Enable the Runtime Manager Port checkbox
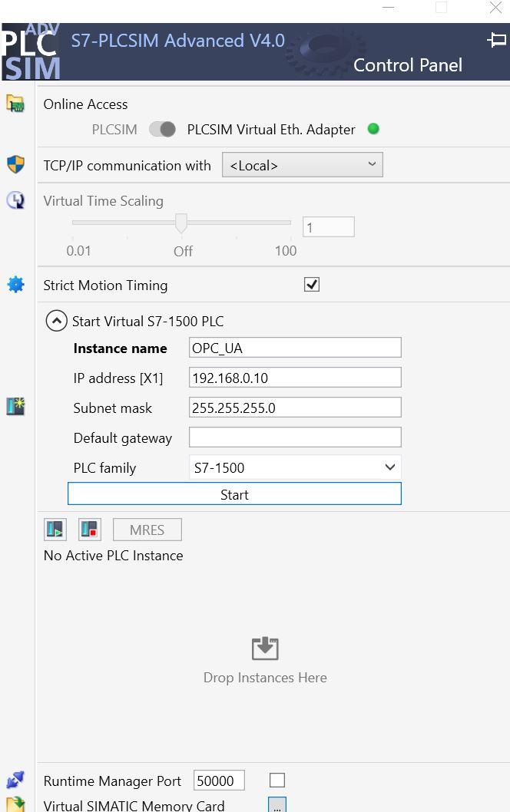The height and width of the screenshot is (812, 510). click(x=277, y=780)
